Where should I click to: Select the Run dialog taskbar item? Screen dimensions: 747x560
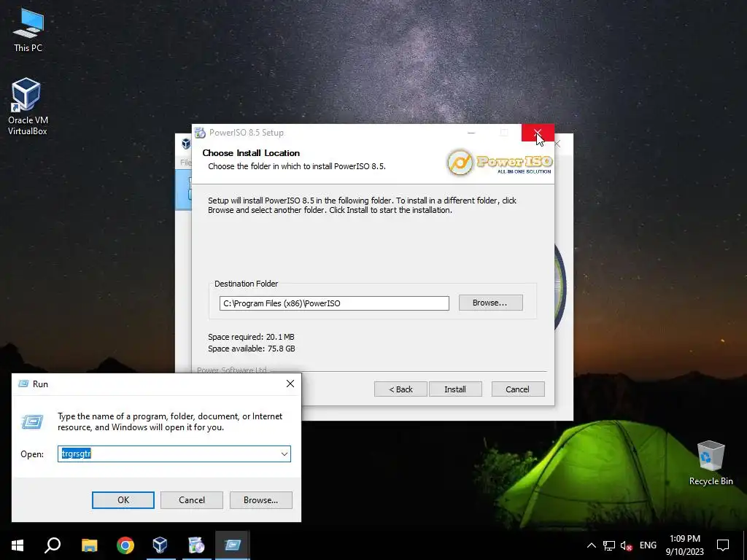tap(233, 545)
